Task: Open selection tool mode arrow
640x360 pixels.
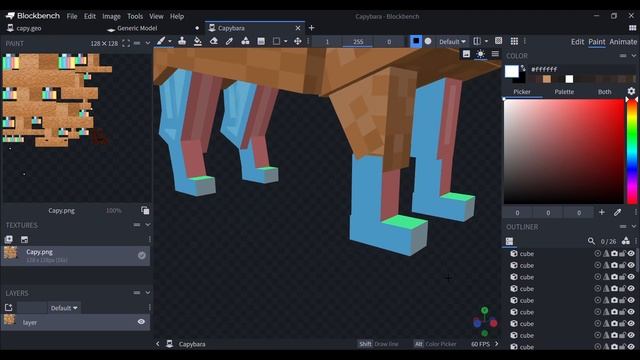Action: (285, 41)
